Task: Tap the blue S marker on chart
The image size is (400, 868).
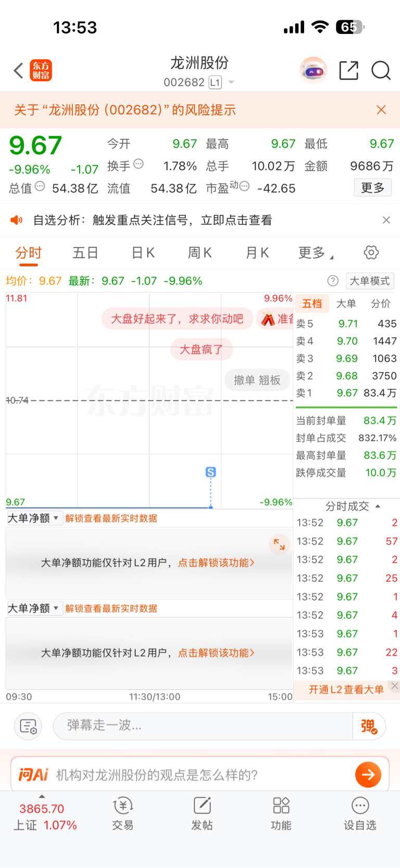Action: coord(210,472)
